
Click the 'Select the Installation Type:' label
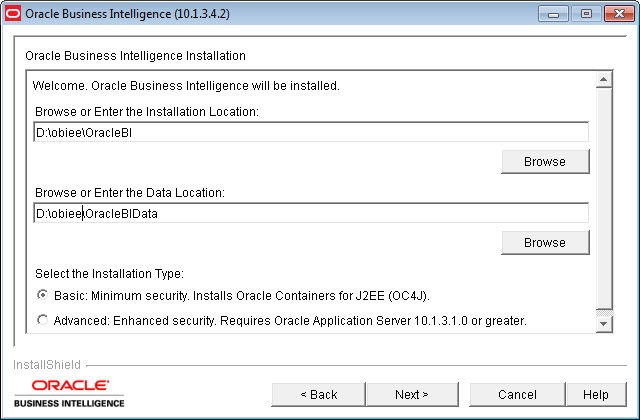[109, 273]
